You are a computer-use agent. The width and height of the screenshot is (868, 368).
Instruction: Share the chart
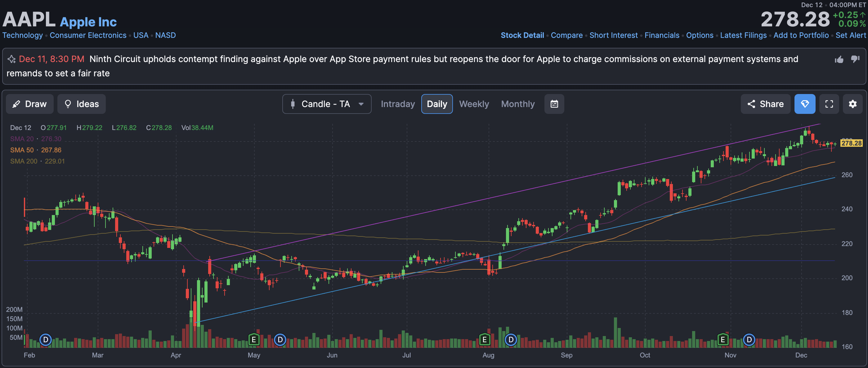point(765,104)
